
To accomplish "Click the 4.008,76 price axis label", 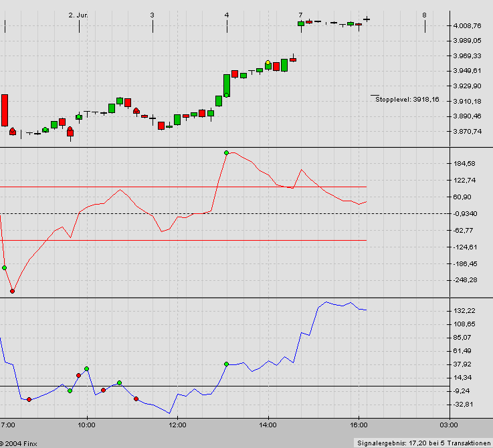I will coord(466,26).
